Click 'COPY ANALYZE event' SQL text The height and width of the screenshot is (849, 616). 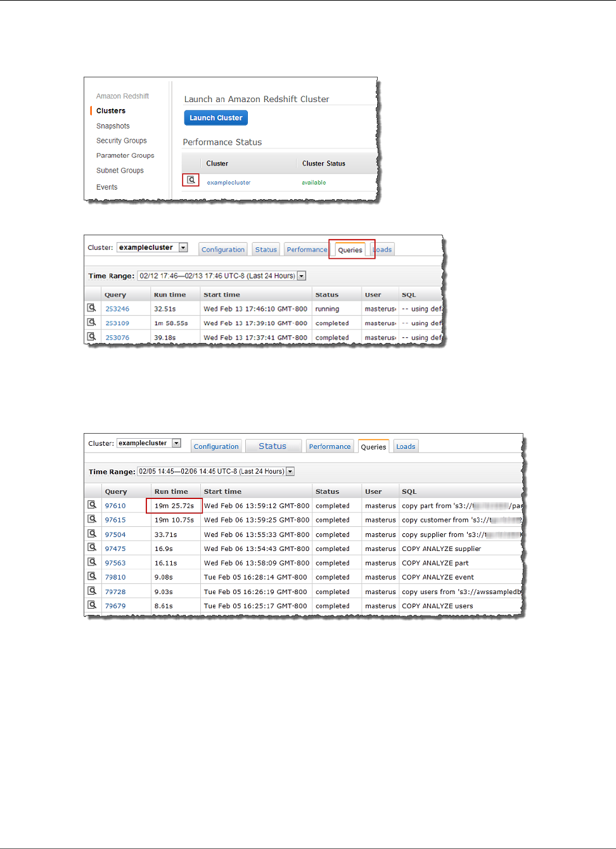point(438,578)
